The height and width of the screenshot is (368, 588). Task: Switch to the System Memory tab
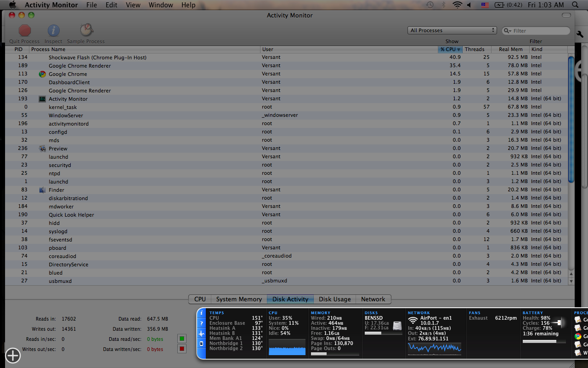pos(239,299)
